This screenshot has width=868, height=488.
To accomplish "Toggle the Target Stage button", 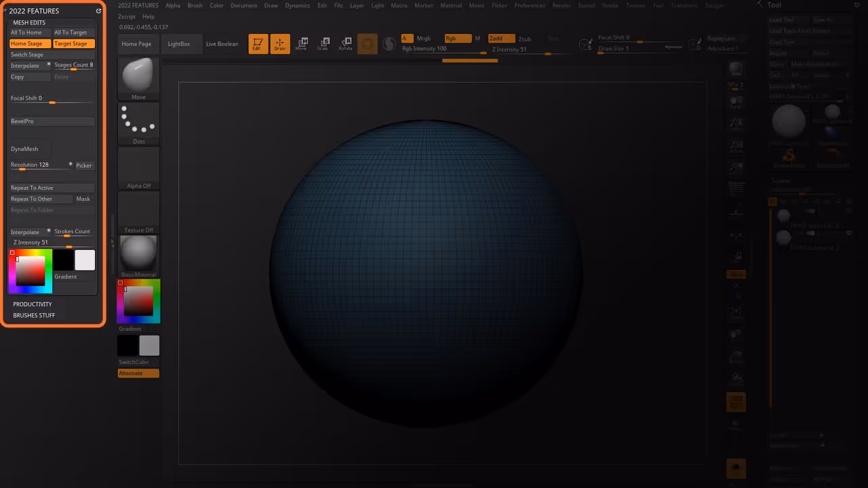I will (x=74, y=43).
